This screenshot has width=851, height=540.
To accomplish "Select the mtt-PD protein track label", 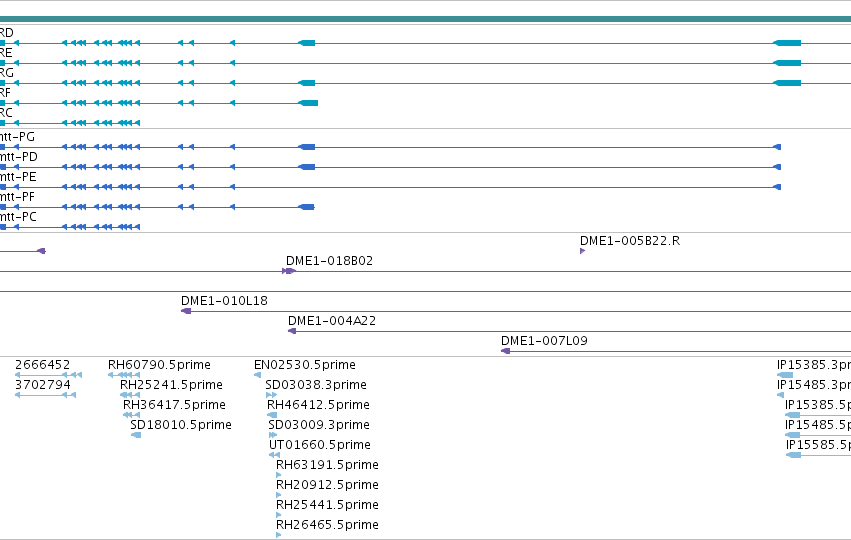I will coord(18,157).
